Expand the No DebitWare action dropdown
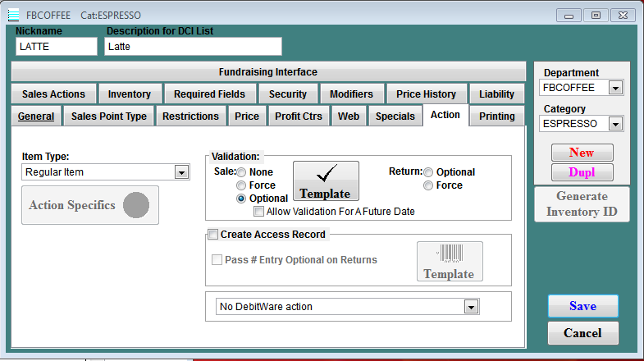 471,307
